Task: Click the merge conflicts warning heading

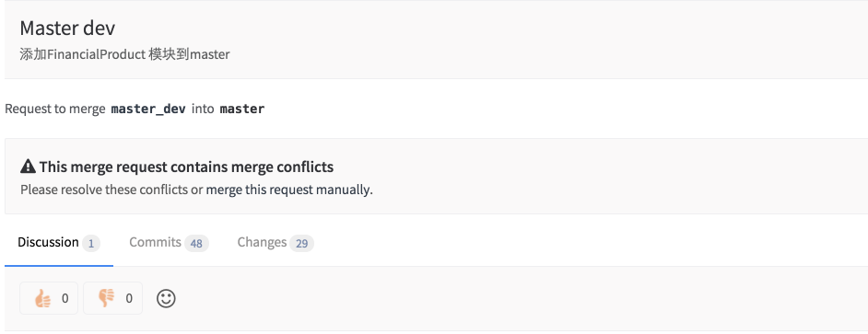Action: point(186,167)
